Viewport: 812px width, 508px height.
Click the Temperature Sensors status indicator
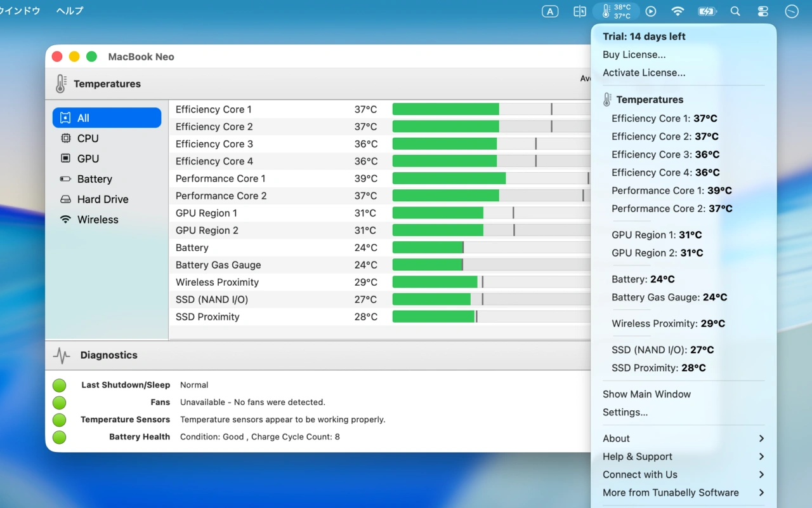(59, 420)
